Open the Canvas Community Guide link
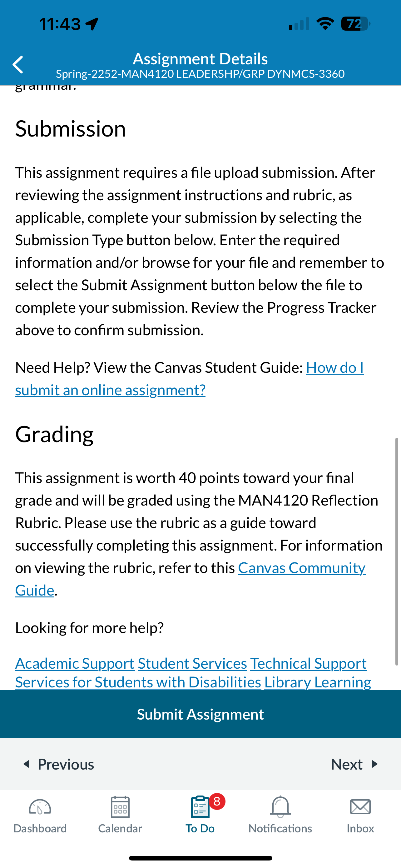Image resolution: width=401 pixels, height=868 pixels. click(x=190, y=579)
